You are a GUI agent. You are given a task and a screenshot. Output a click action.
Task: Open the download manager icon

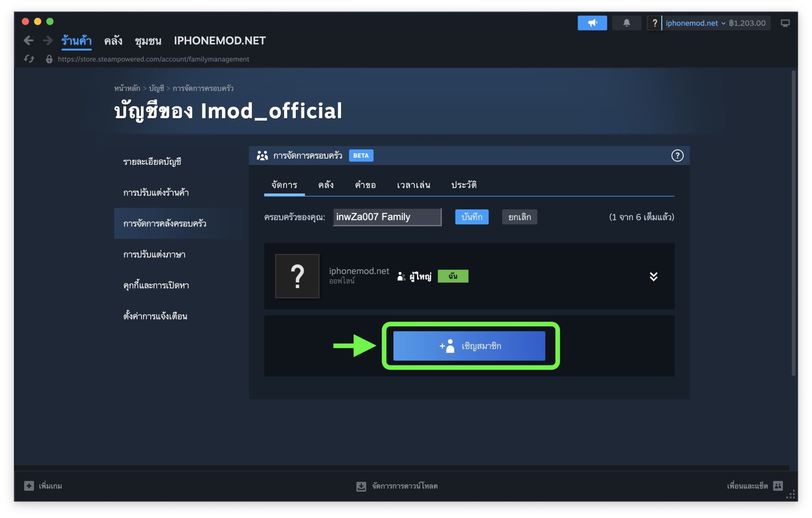(361, 486)
